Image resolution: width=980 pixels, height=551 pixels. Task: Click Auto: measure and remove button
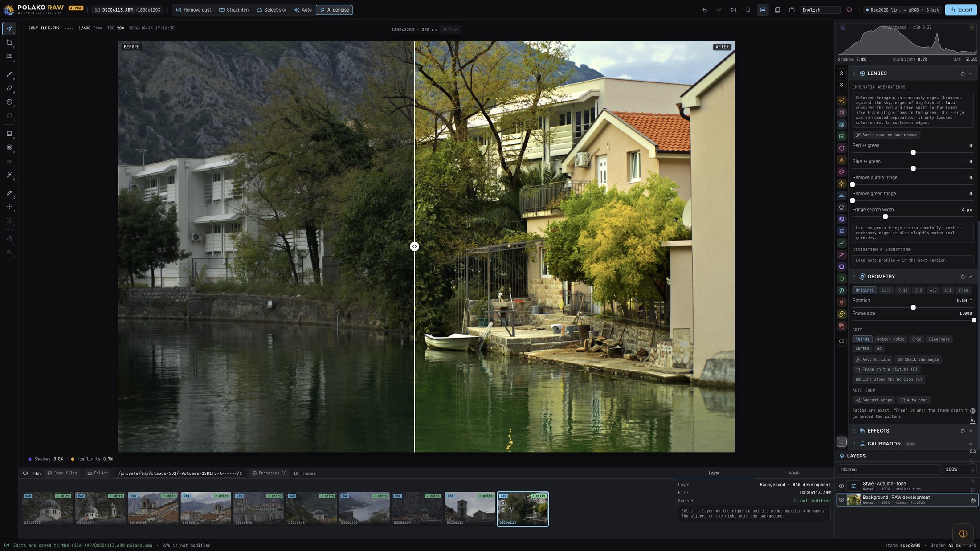point(886,135)
